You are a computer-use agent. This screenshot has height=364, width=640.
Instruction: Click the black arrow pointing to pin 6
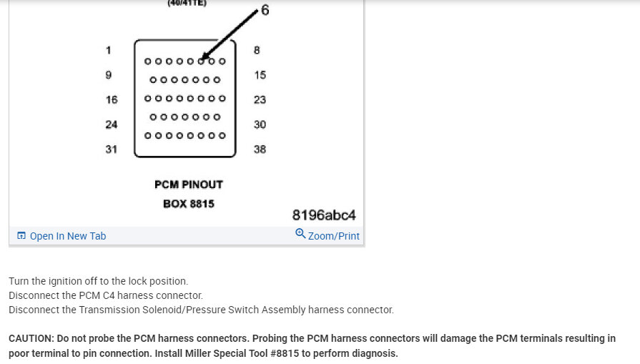[229, 34]
